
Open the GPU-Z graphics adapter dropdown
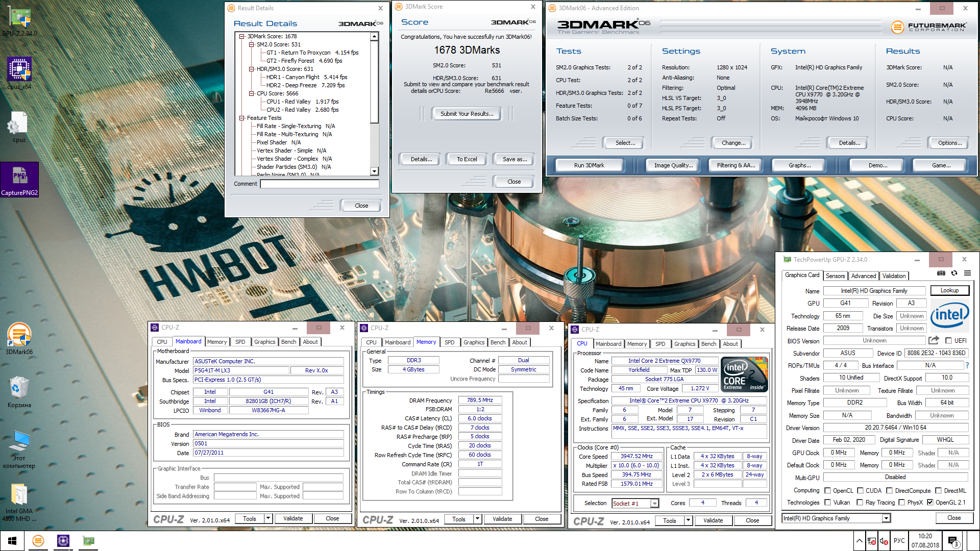click(x=886, y=518)
